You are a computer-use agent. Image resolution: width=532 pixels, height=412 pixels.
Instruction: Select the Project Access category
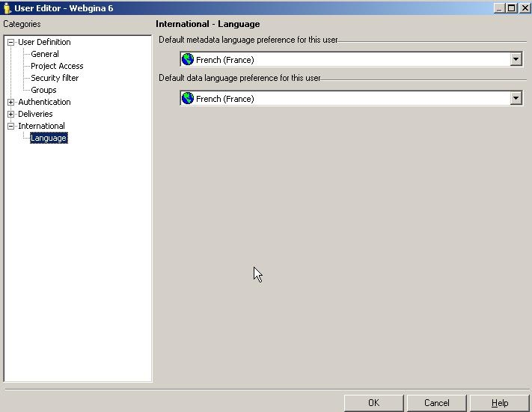click(57, 66)
